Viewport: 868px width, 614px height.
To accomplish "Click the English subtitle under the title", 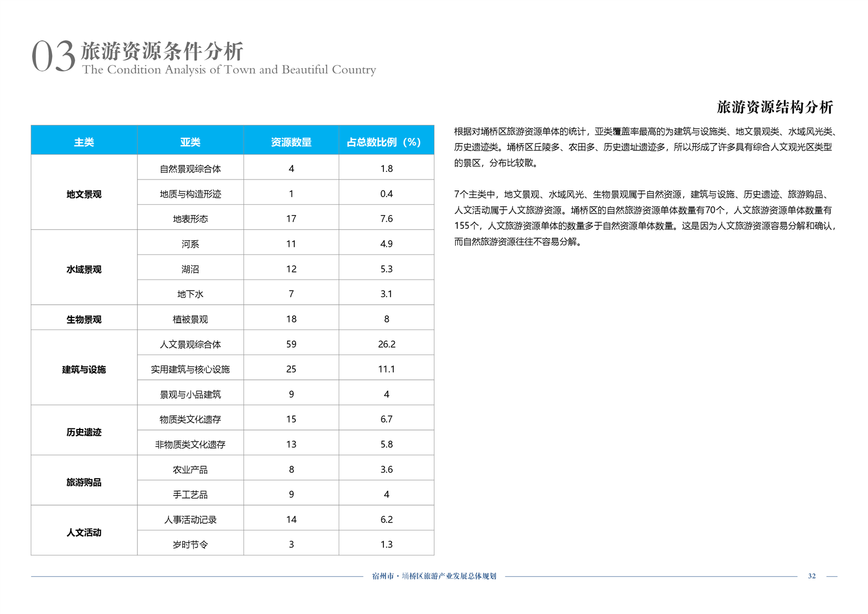I will click(x=229, y=69).
